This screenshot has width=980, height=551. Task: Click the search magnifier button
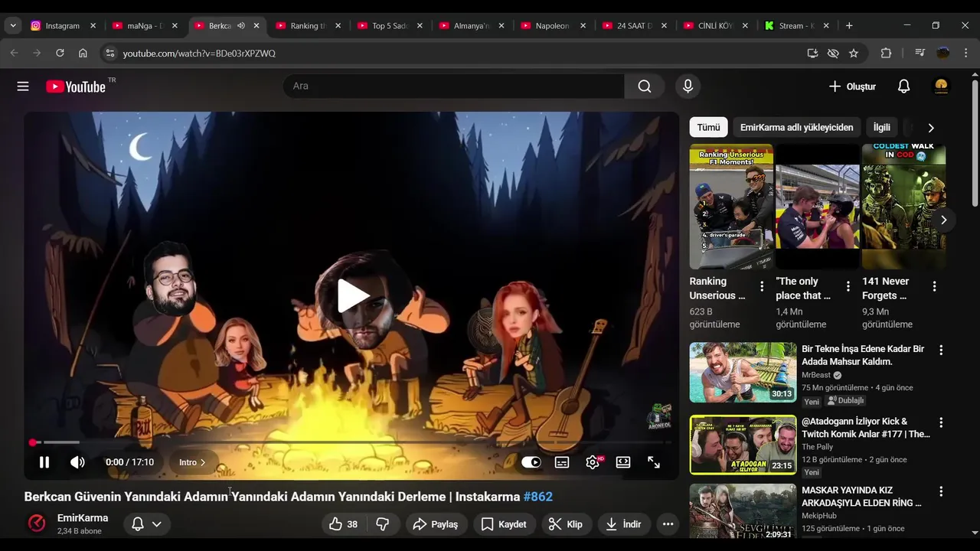645,86
